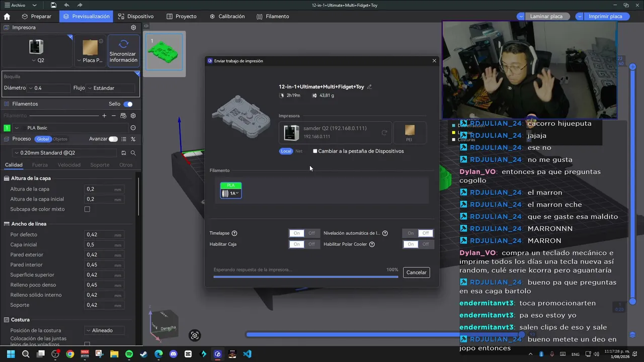Click Cancelar in the send dialog
Image resolution: width=644 pixels, height=362 pixels.
click(x=417, y=273)
